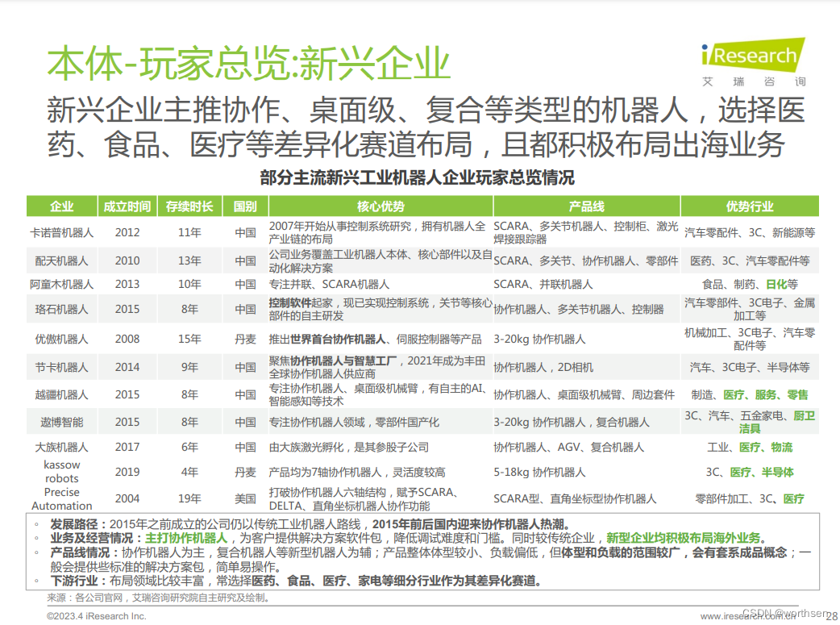Click founding year 2008 for 优傲

[127, 340]
